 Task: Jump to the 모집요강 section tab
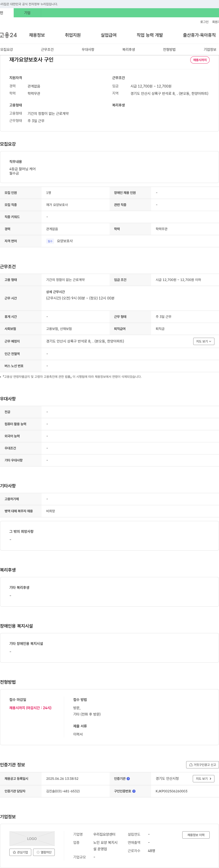(x=7, y=49)
